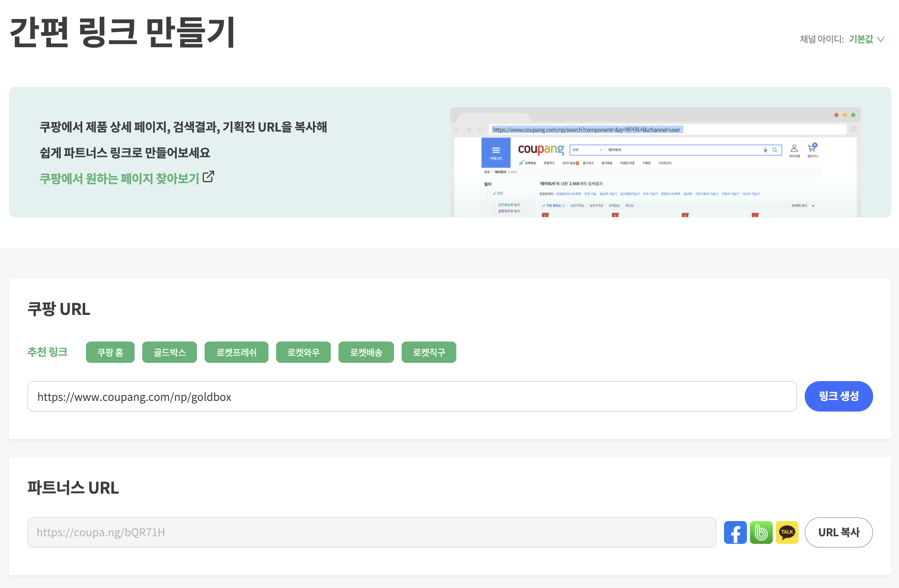Choose the 골드박스 recommended link
Image resolution: width=899 pixels, height=588 pixels.
[169, 352]
